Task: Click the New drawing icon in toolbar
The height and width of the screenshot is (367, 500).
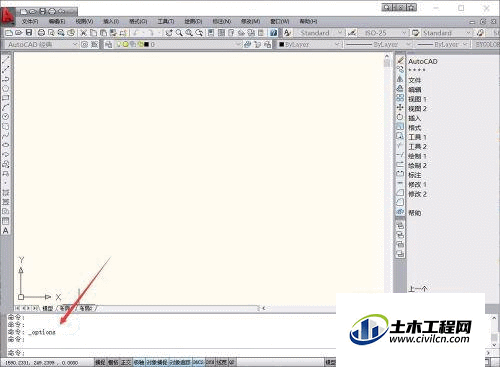Action: tap(9, 33)
